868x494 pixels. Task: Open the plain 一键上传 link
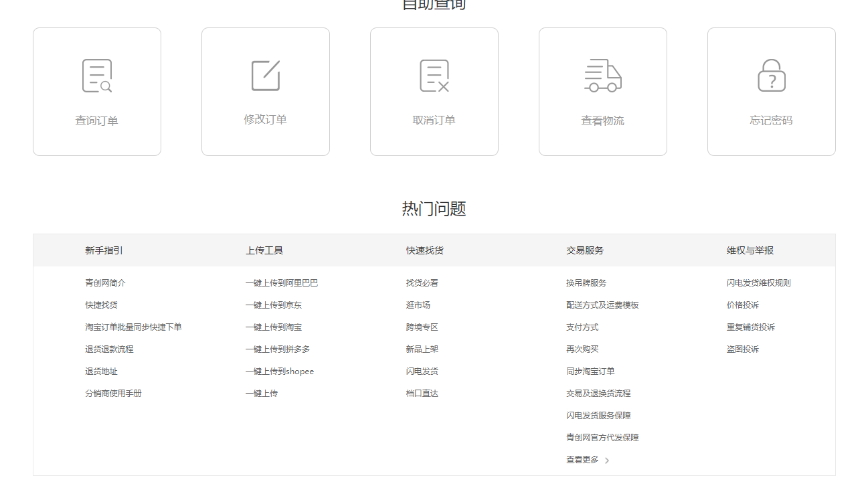tap(262, 394)
